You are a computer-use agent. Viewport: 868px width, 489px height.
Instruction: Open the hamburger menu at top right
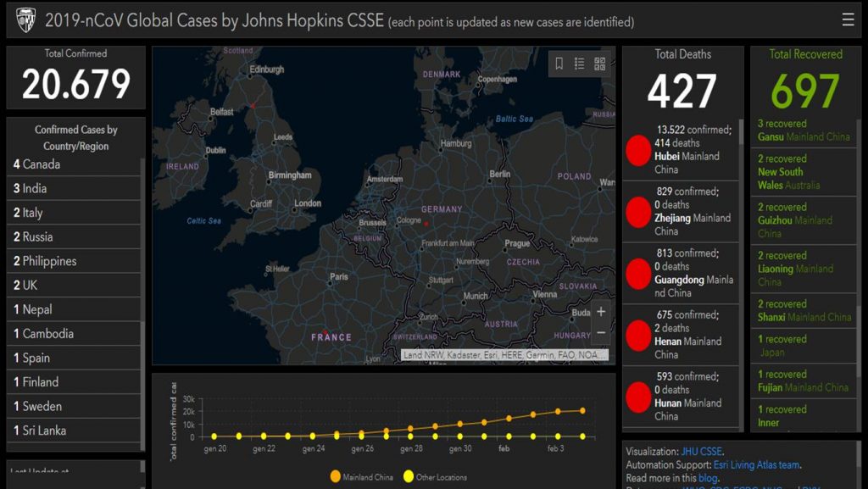coord(848,19)
